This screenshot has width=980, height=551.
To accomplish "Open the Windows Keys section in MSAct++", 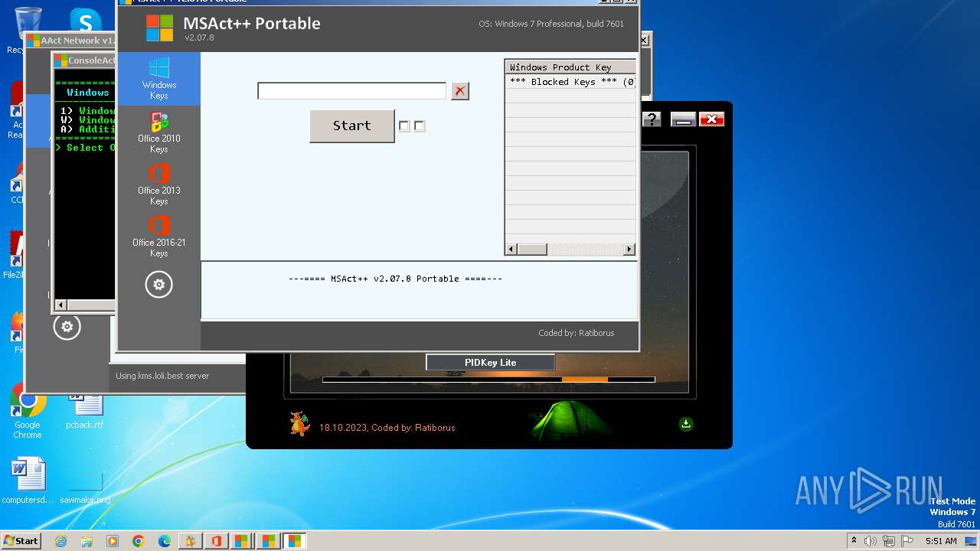I will coord(158,79).
